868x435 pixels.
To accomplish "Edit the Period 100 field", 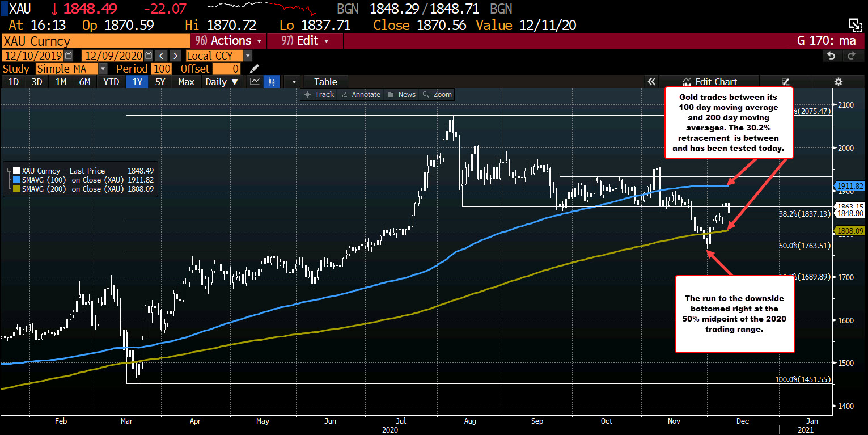I will 161,69.
